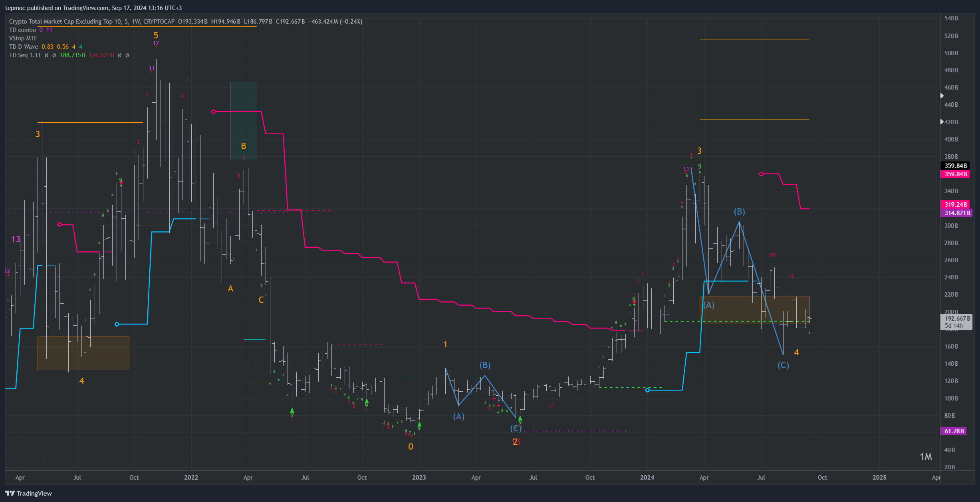
Task: Click the orange 0 wave label at bottom
Action: [411, 447]
